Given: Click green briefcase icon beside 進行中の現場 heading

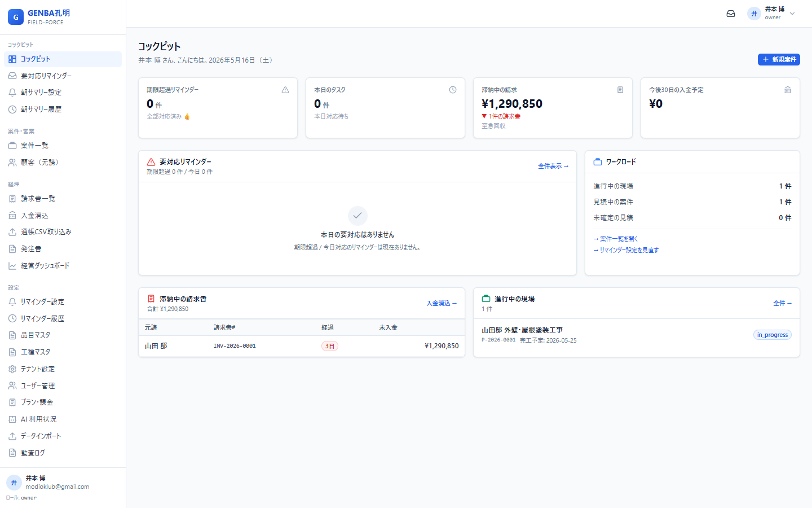Looking at the screenshot, I should [486, 299].
